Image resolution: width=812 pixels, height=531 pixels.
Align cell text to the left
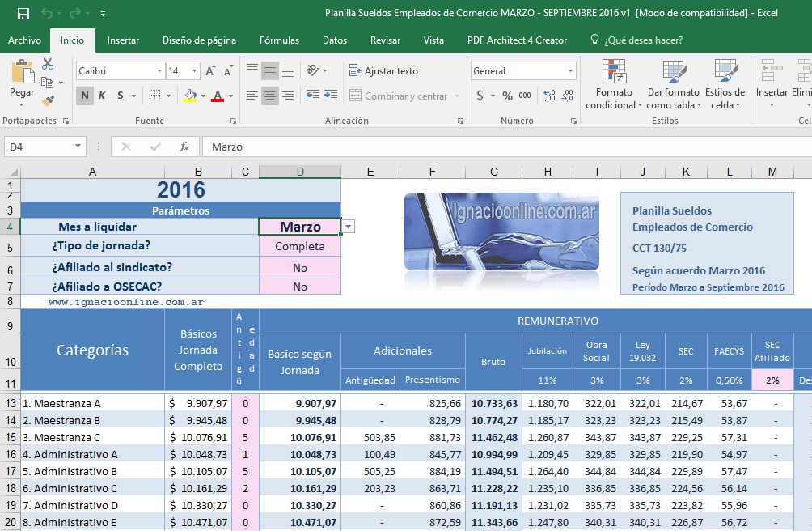click(x=252, y=96)
